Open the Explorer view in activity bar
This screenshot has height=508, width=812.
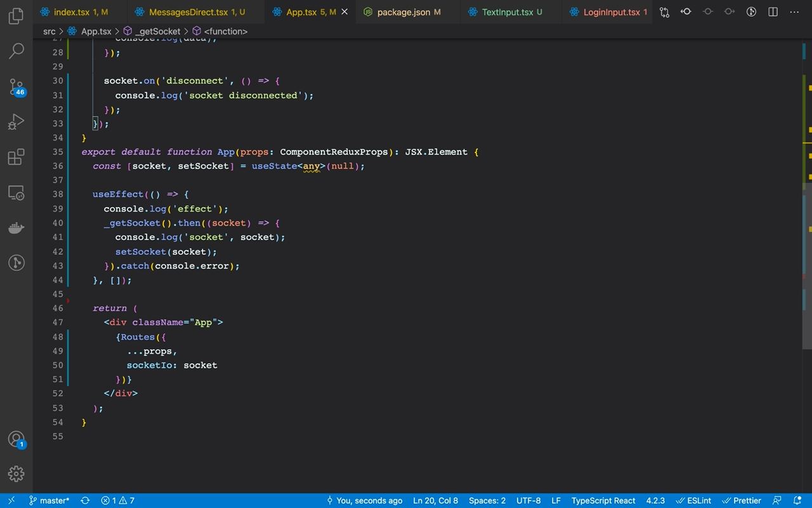click(x=16, y=17)
